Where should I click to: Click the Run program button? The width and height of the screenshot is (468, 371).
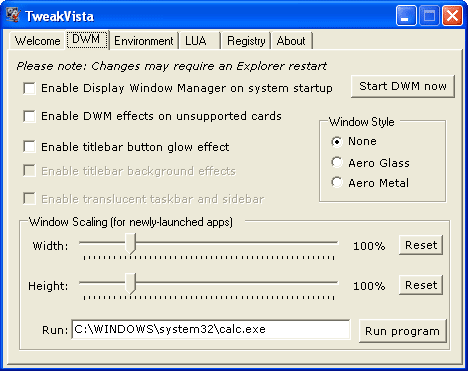[x=403, y=331]
